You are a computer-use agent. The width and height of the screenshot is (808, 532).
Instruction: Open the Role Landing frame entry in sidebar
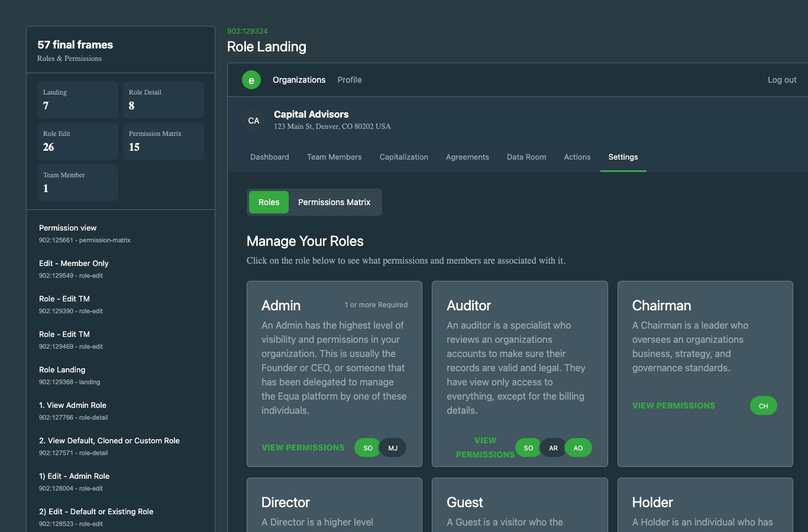pos(121,375)
